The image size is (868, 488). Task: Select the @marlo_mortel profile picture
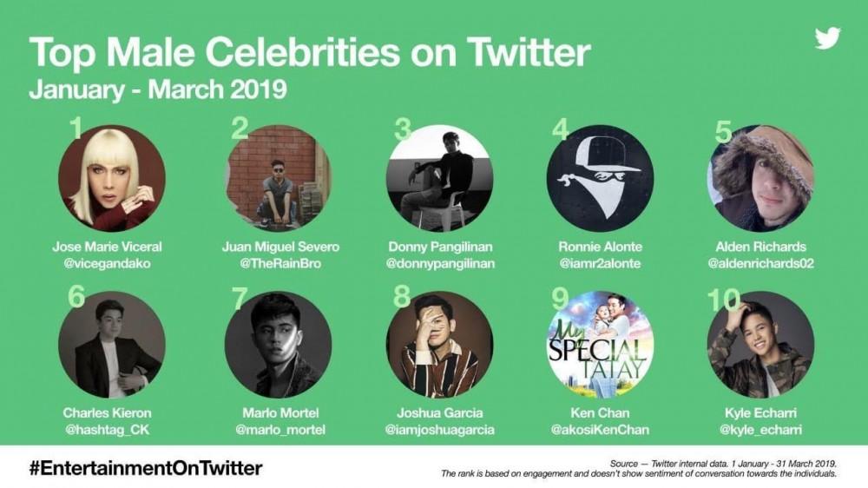click(x=278, y=344)
